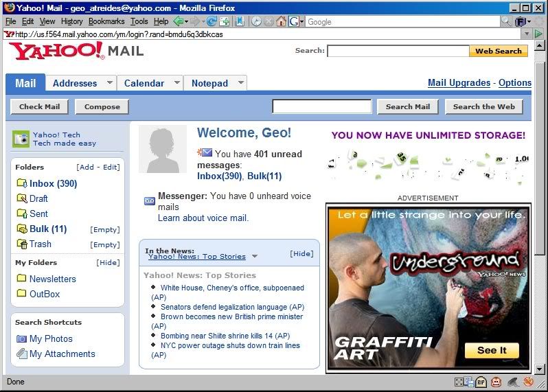Click the F extension toolbar icon
The width and height of the screenshot is (548, 392).
pos(521,22)
